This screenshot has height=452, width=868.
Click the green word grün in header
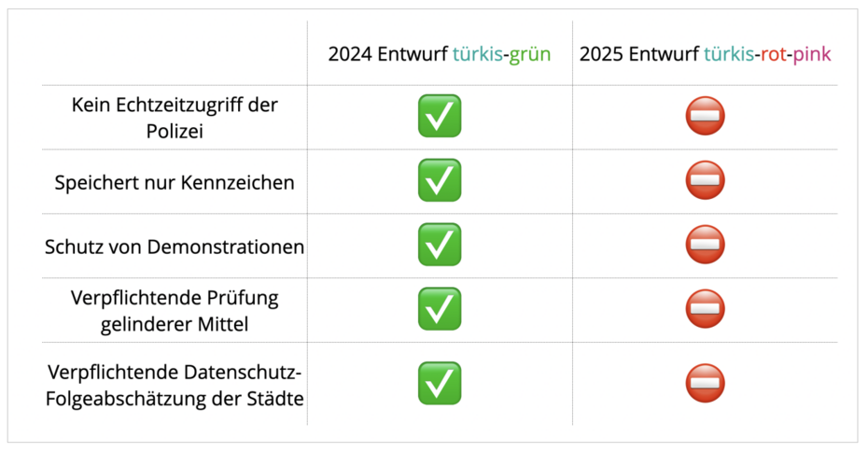point(529,54)
